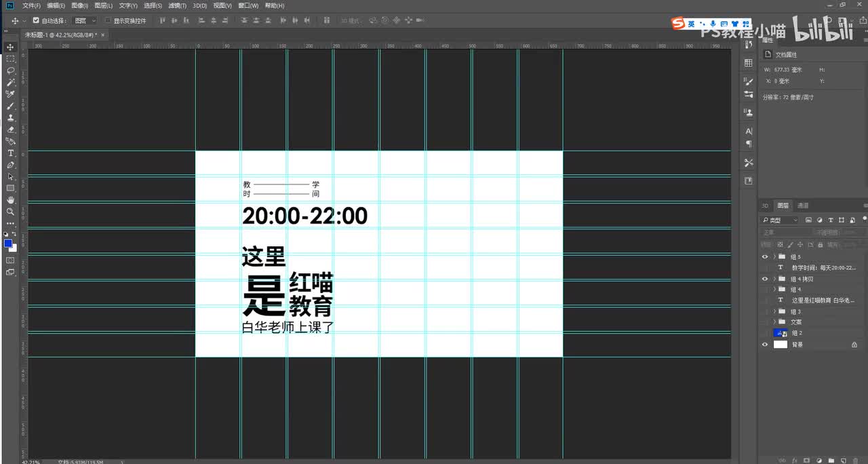The width and height of the screenshot is (868, 464).
Task: Select the Eyedropper tool
Action: coord(10,94)
